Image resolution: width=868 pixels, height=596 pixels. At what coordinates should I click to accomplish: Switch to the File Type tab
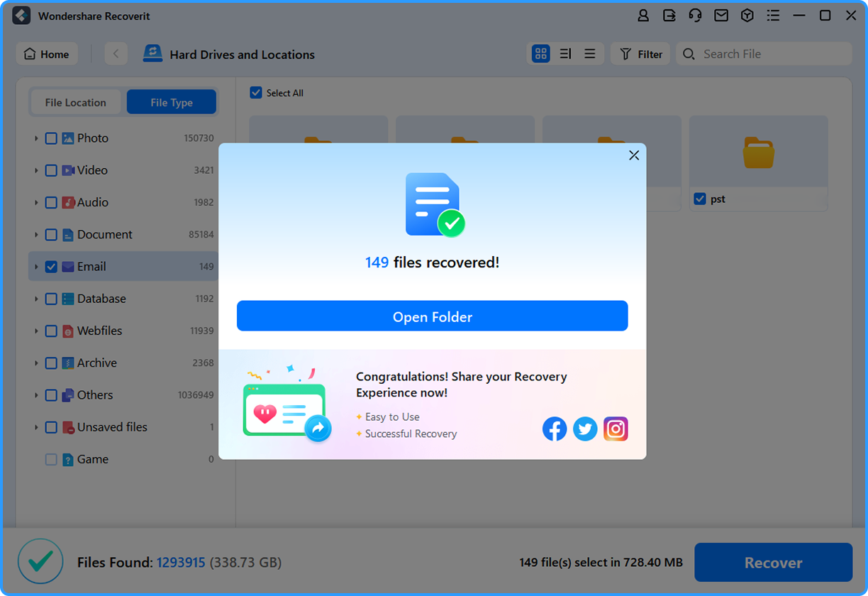(172, 102)
